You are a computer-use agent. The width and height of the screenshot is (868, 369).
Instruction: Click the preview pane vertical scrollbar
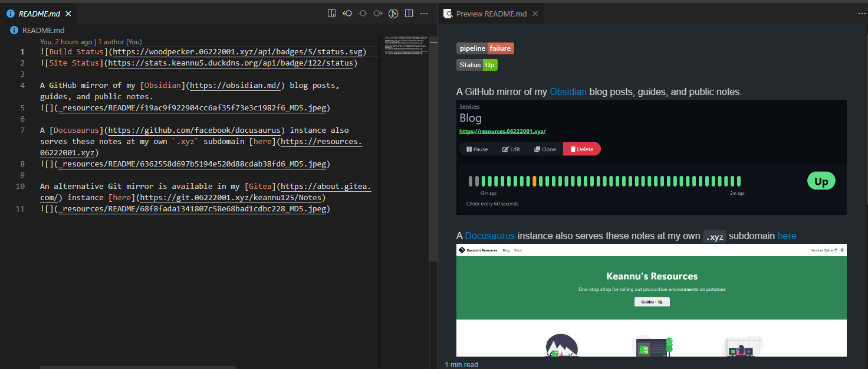[x=865, y=118]
